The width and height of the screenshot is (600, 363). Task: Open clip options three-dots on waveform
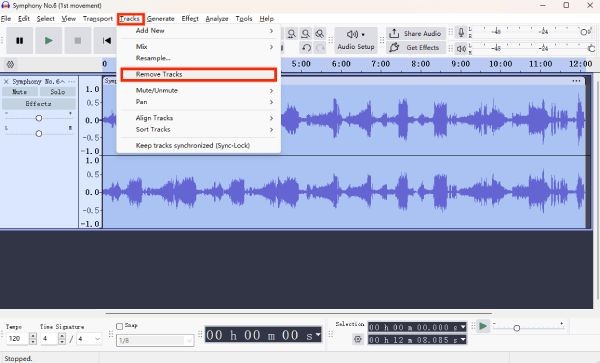point(576,81)
